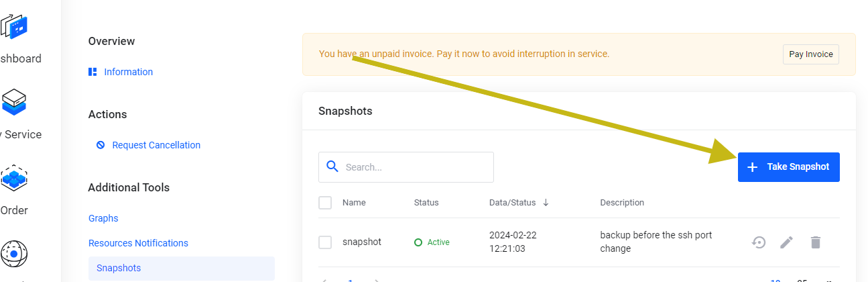Image resolution: width=868 pixels, height=282 pixels.
Task: Click the magnifier icon in the search box
Action: pyautogui.click(x=332, y=167)
